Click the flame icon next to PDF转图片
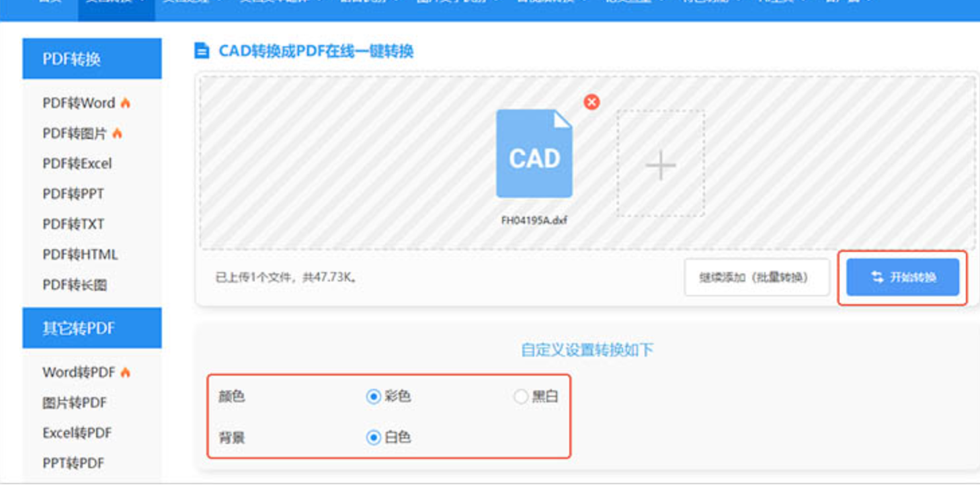 click(x=117, y=133)
